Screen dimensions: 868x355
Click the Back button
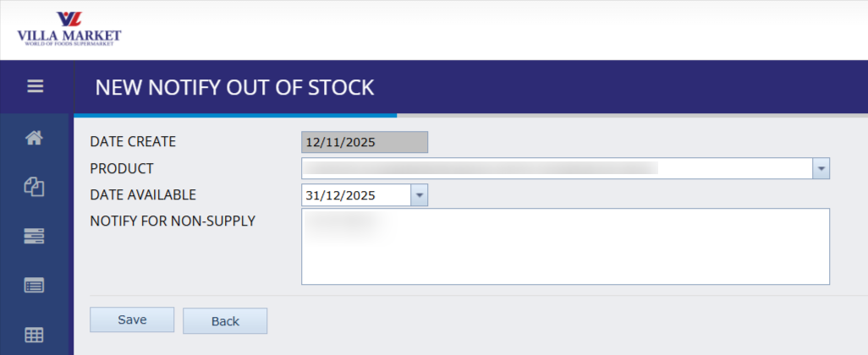[x=225, y=321]
